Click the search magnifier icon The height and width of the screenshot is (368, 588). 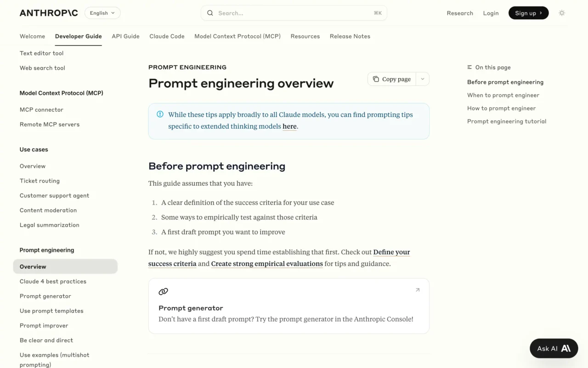point(210,13)
